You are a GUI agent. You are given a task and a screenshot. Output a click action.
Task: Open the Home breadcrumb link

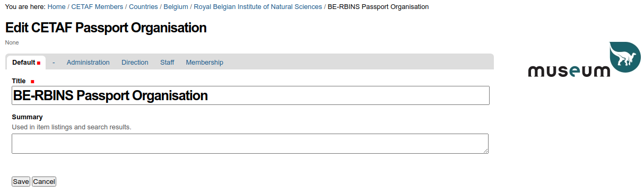tap(56, 7)
